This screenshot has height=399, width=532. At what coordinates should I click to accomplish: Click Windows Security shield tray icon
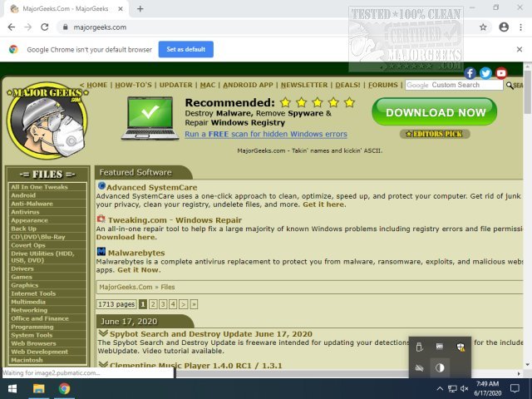(461, 347)
